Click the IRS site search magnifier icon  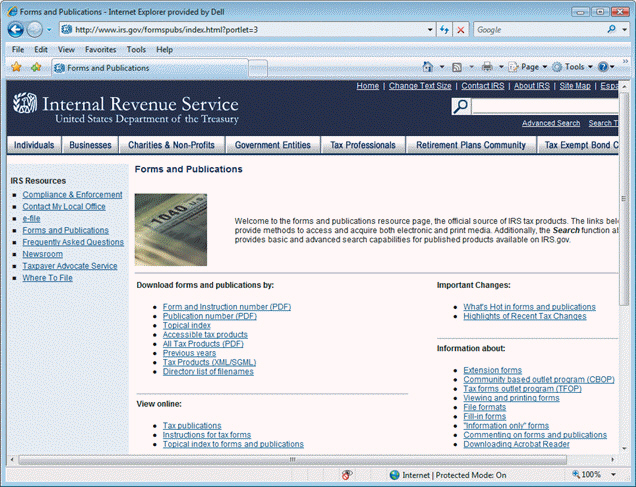pos(461,107)
